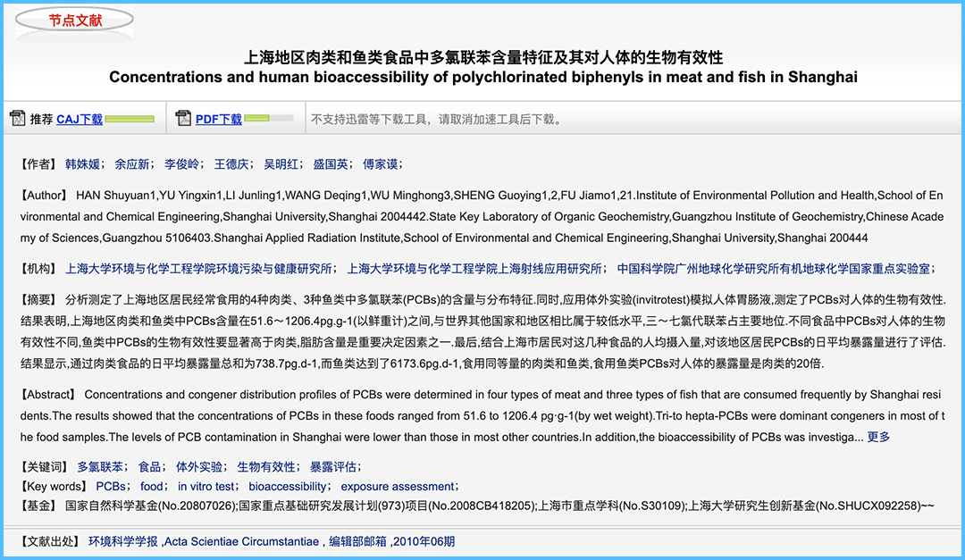Open keyword 生物有效性
Viewport: 965px width, 560px height.
click(x=266, y=467)
